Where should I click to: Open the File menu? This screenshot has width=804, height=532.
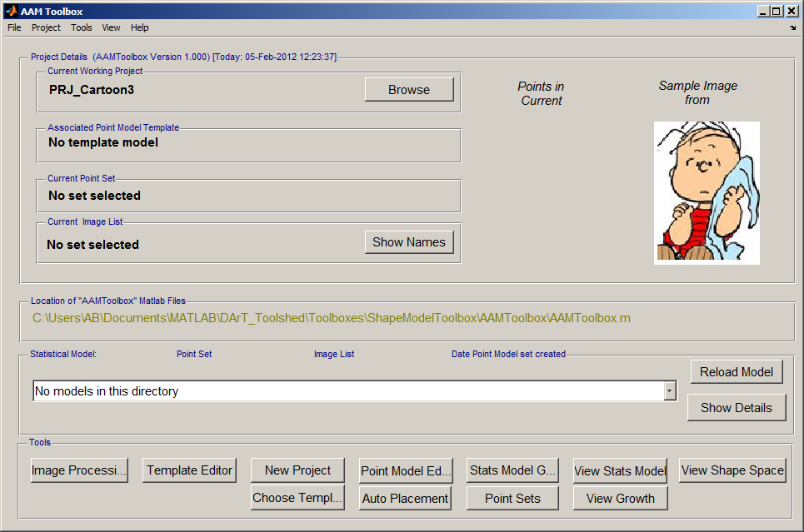tap(14, 27)
